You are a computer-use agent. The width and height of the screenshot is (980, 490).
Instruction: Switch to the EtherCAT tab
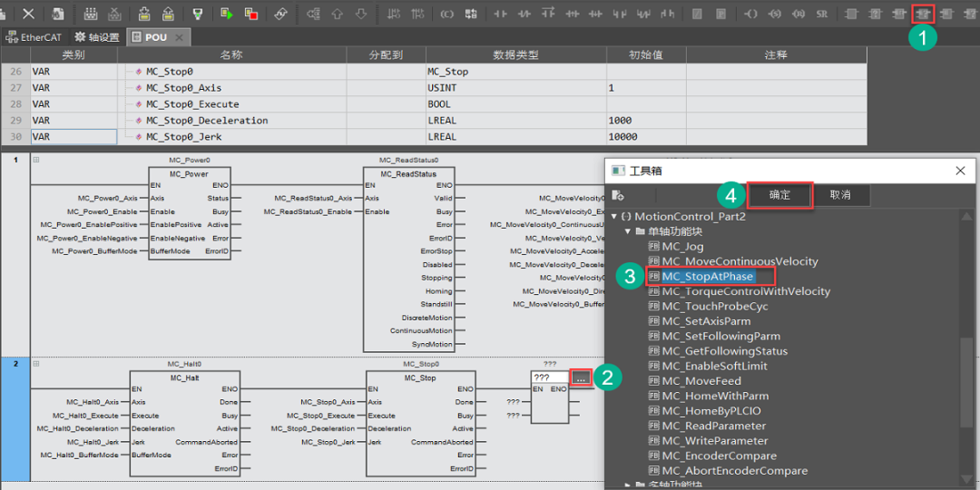pyautogui.click(x=34, y=37)
